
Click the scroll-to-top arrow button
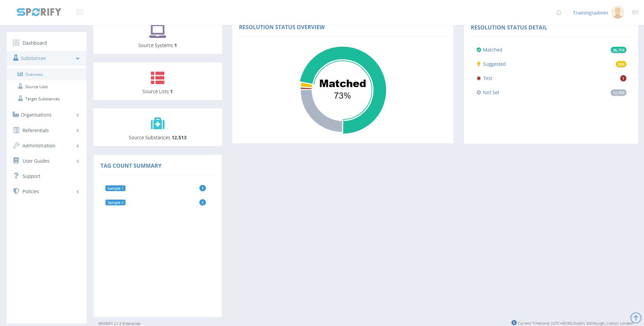[636, 318]
